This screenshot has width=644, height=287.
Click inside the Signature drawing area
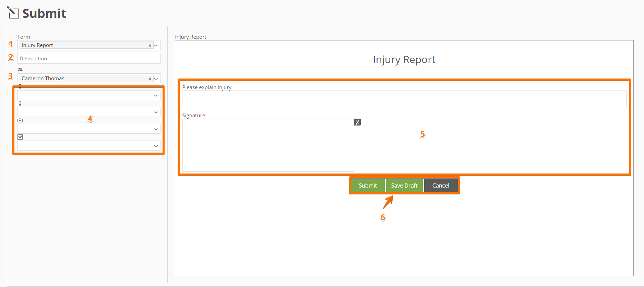[268, 145]
